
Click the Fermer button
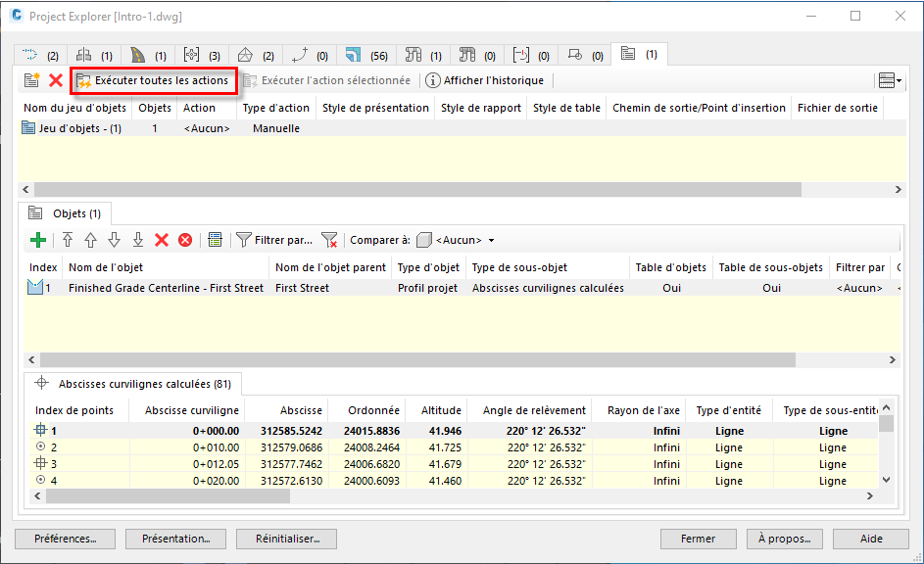699,539
